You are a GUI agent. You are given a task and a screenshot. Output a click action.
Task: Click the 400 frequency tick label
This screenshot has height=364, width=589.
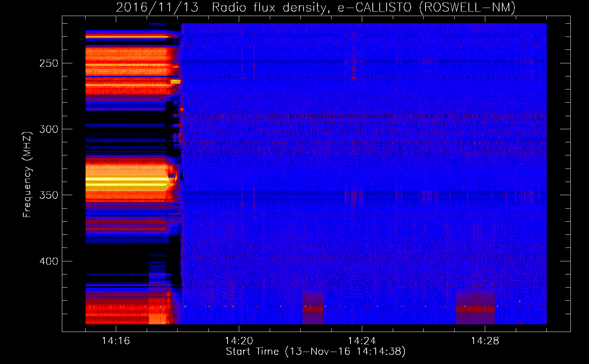[x=49, y=261]
